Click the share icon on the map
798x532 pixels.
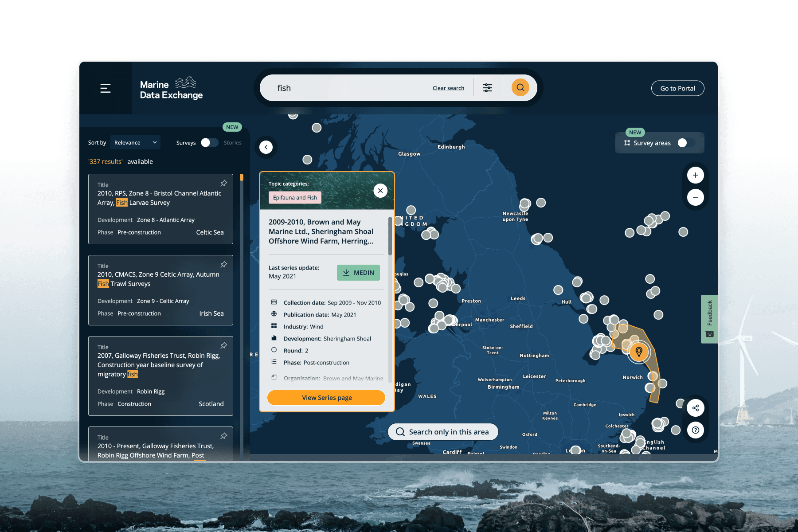[x=696, y=408]
